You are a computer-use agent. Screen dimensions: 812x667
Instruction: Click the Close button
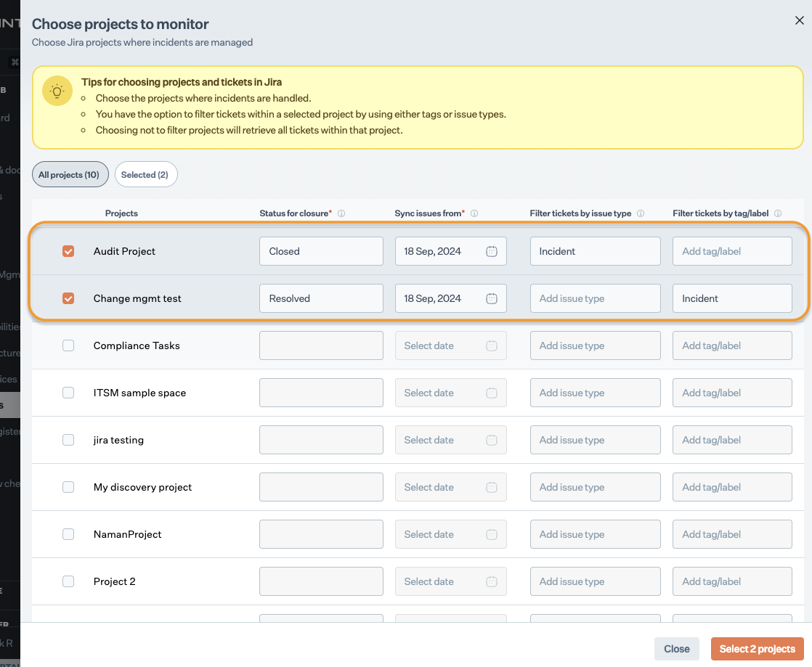pyautogui.click(x=676, y=649)
